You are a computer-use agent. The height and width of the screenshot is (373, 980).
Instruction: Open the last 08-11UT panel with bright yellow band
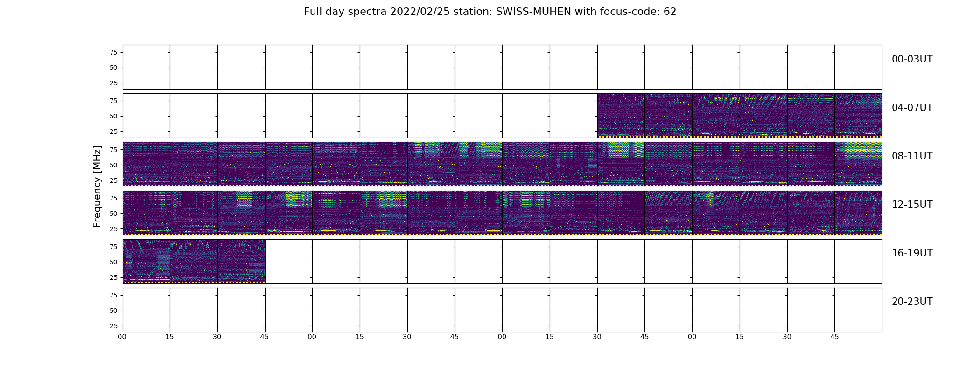[858, 164]
